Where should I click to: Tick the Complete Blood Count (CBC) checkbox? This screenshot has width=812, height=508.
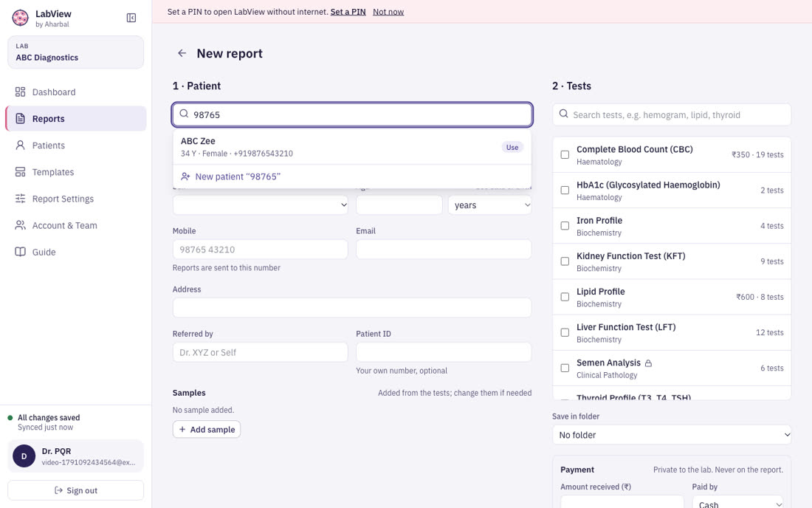point(565,155)
